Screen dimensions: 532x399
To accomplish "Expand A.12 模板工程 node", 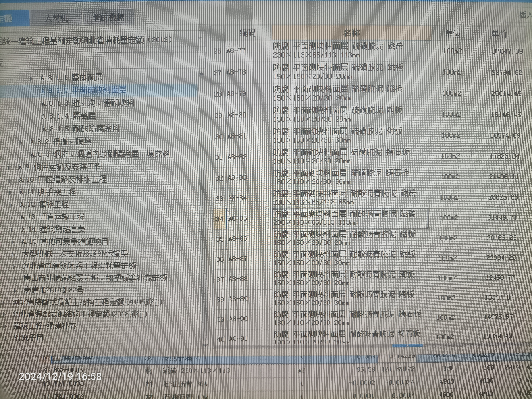I will tap(11, 205).
